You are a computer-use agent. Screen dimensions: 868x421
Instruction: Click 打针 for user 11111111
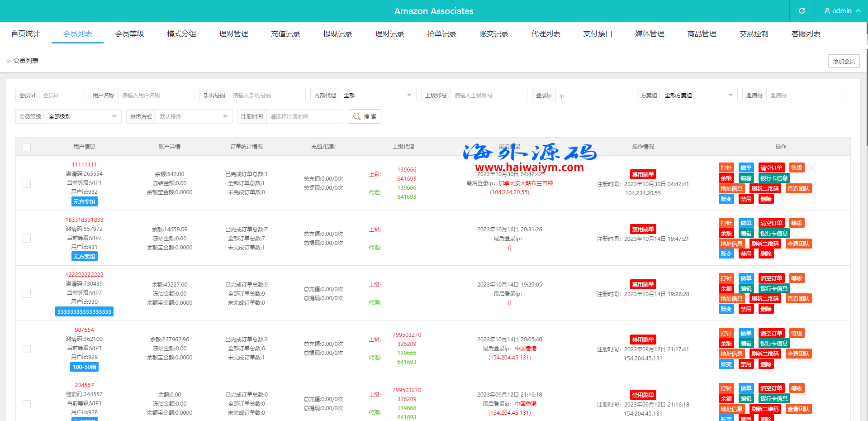(726, 168)
